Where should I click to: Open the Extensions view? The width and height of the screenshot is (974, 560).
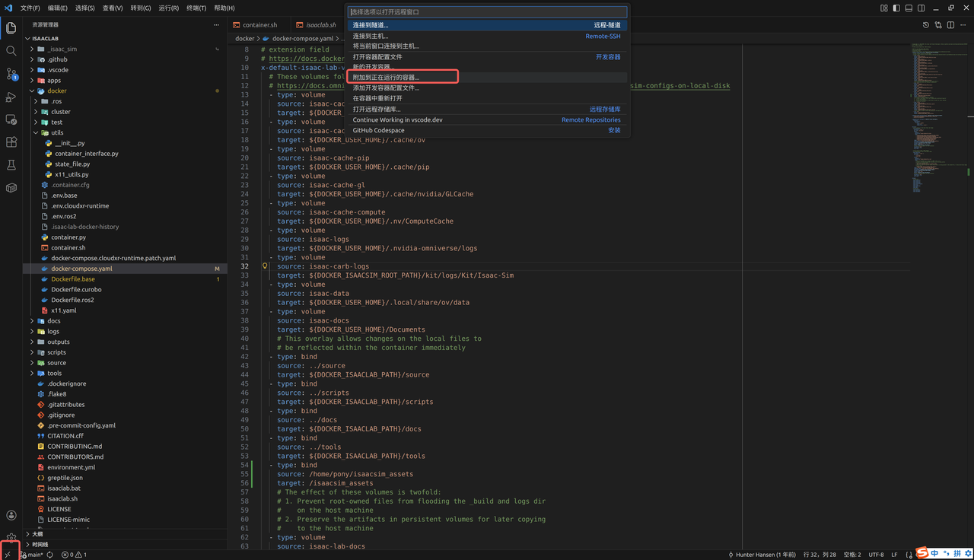click(11, 142)
